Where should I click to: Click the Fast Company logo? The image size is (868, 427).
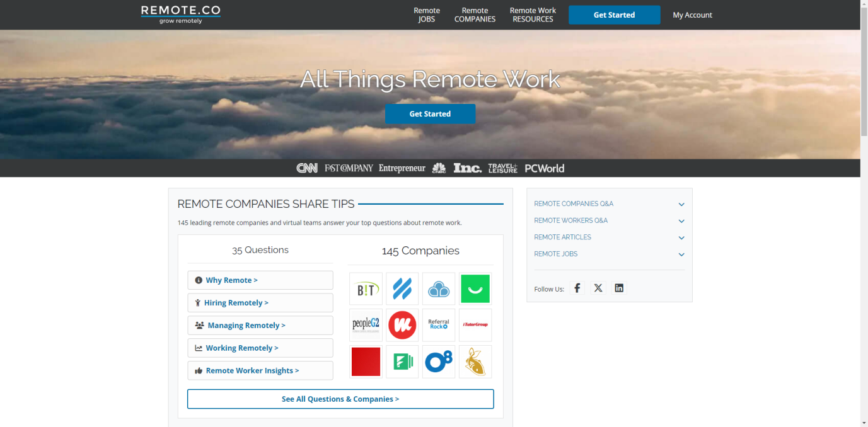coord(349,168)
